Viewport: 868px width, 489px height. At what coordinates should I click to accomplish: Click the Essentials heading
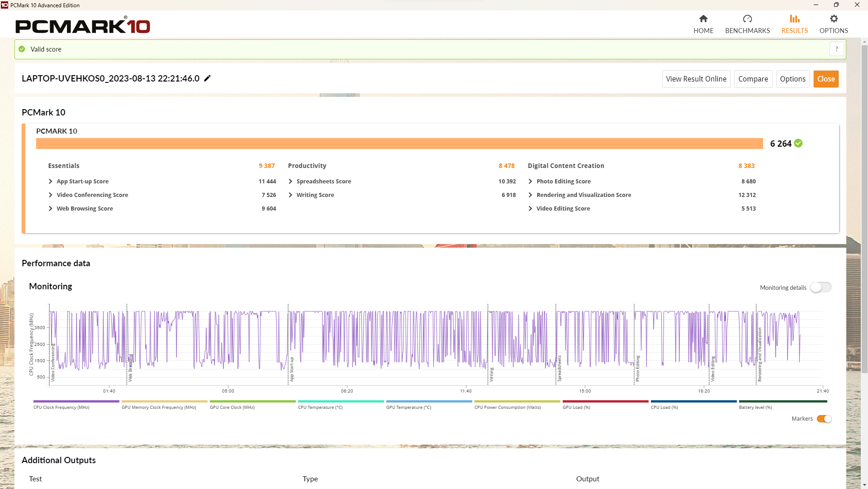click(x=64, y=166)
